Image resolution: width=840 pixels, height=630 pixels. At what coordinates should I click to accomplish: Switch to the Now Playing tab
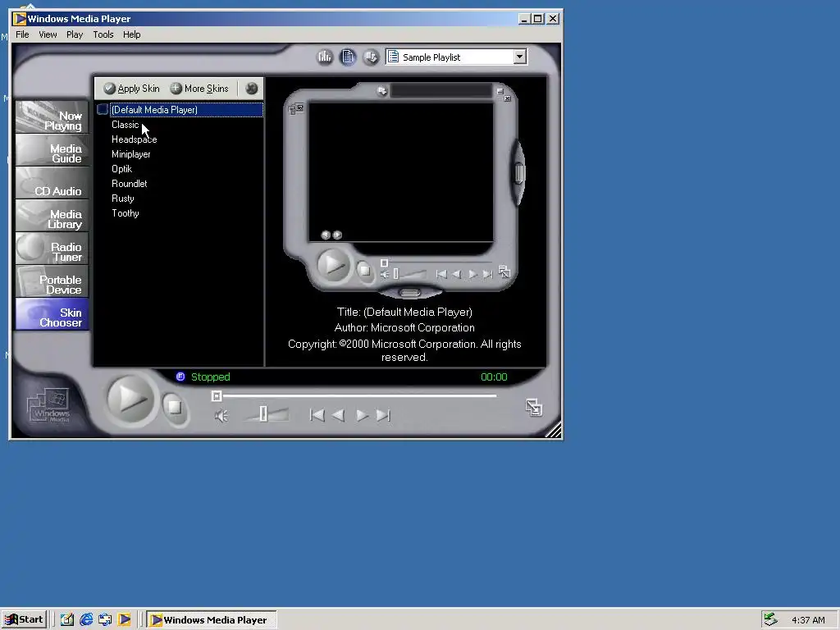point(52,116)
